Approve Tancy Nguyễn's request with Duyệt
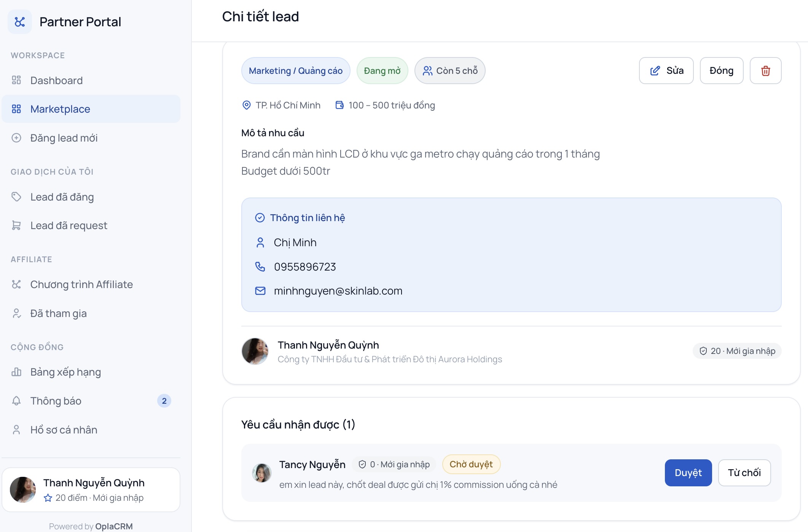The height and width of the screenshot is (532, 808). coord(688,473)
